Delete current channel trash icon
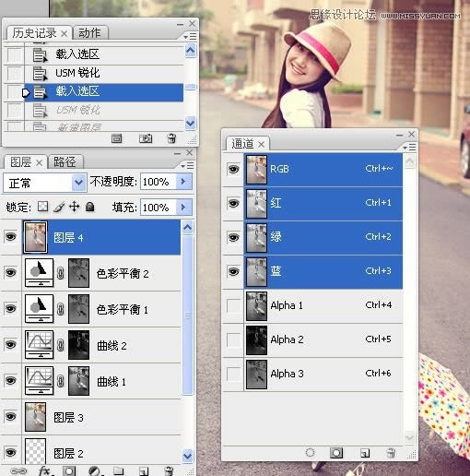 click(391, 453)
